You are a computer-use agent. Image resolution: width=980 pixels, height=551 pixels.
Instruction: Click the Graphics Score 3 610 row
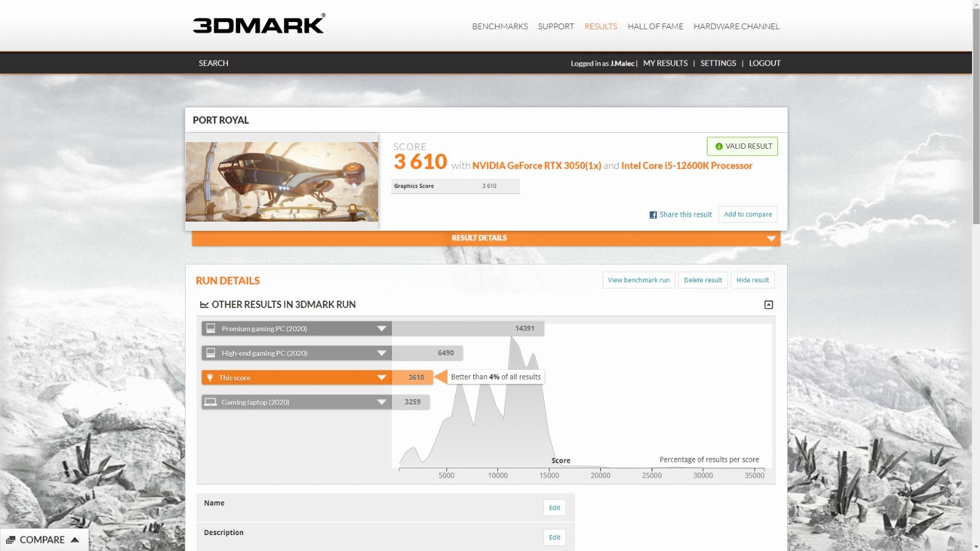[x=456, y=186]
